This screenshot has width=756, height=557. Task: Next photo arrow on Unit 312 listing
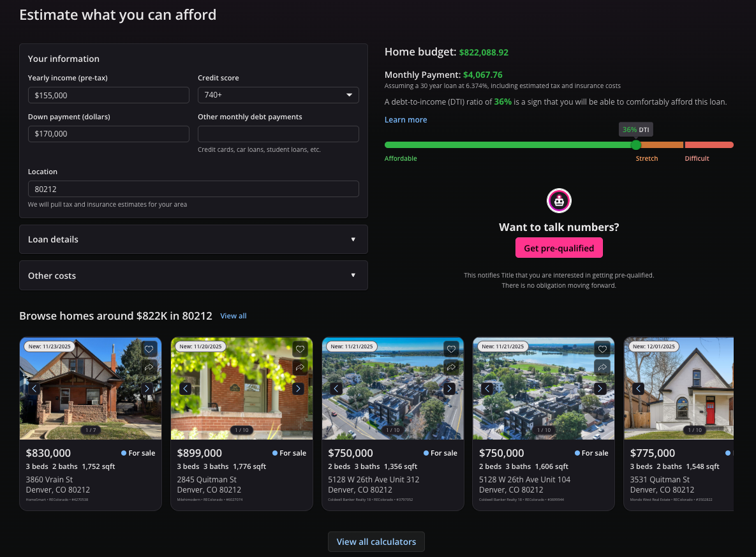(x=449, y=389)
